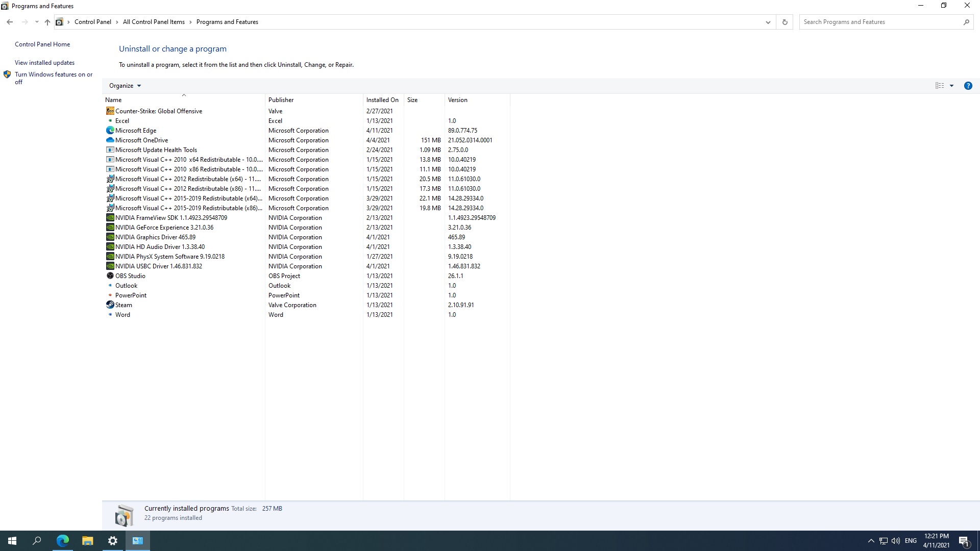
Task: Open the Windows Start menu
Action: click(x=12, y=541)
